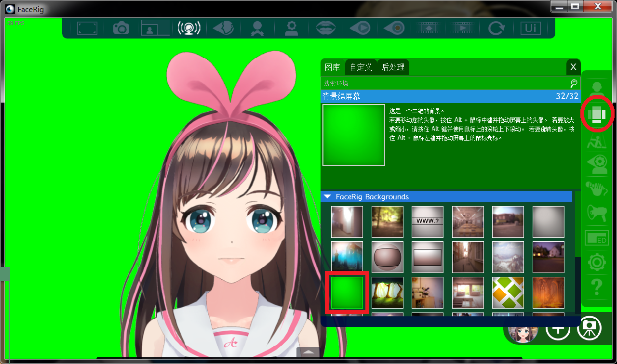Image resolution: width=617 pixels, height=364 pixels.
Task: Toggle the lips lip-sync icon in top toolbar
Action: (326, 28)
